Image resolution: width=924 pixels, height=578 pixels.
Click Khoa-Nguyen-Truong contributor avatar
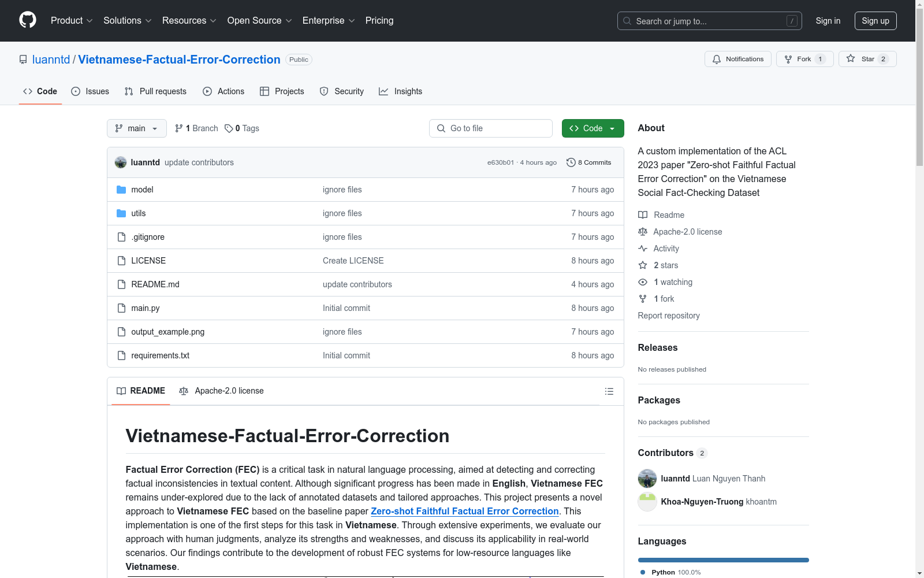647,502
